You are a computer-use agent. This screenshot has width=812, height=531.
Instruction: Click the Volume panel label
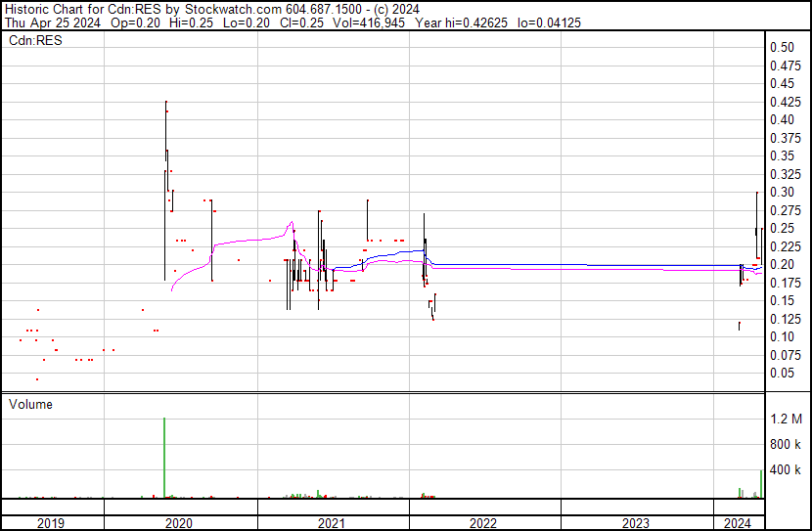(30, 404)
